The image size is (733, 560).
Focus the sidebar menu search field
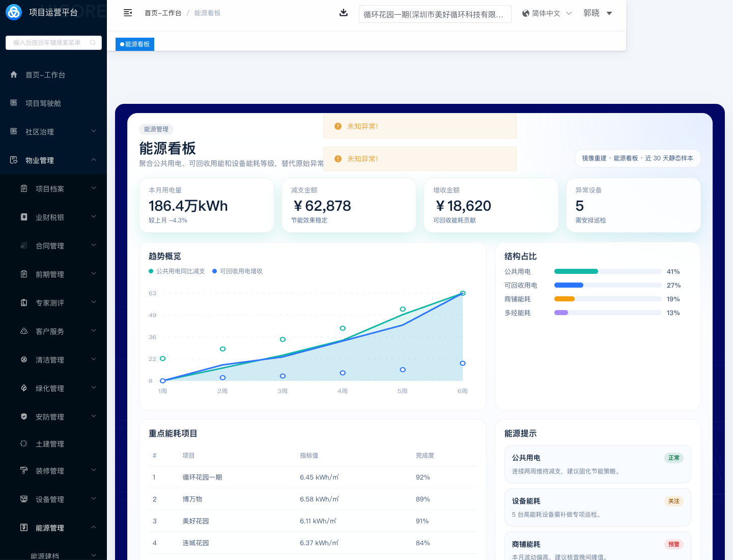47,43
